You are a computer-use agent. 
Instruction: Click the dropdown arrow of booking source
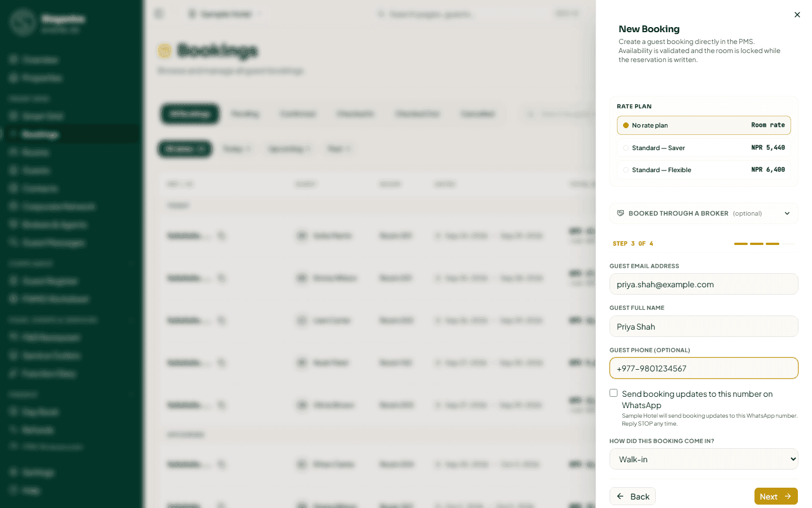(x=793, y=459)
